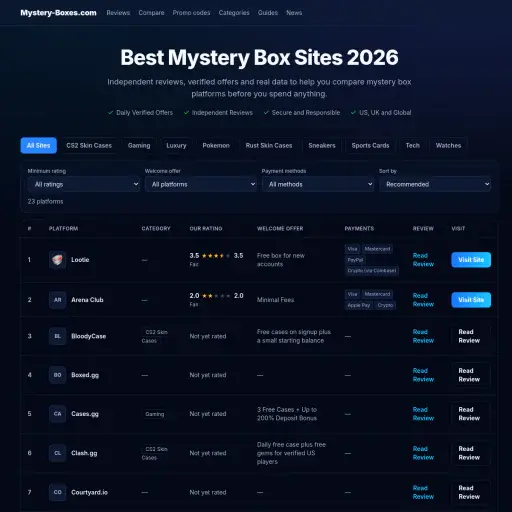Open Reviews in the top navigation
This screenshot has height=512, width=512.
click(x=118, y=13)
